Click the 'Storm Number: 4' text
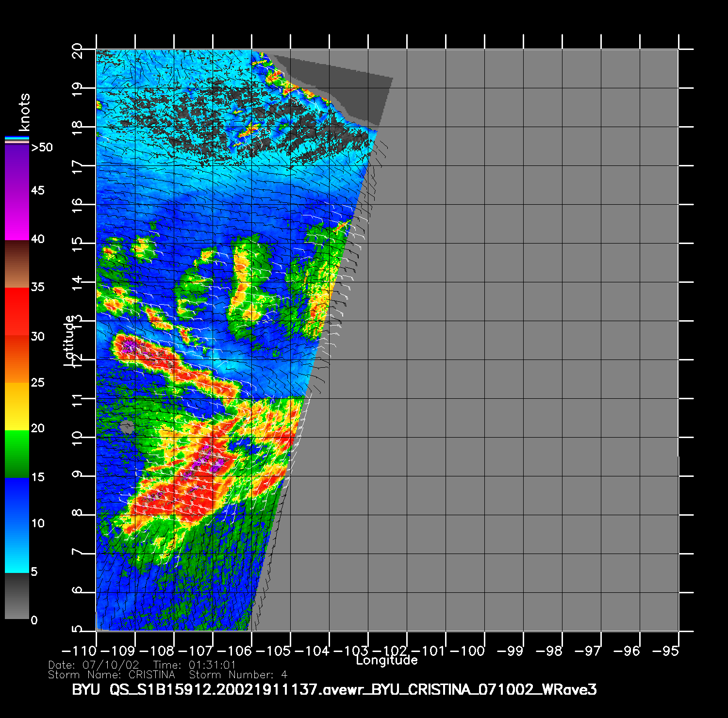 [x=238, y=675]
